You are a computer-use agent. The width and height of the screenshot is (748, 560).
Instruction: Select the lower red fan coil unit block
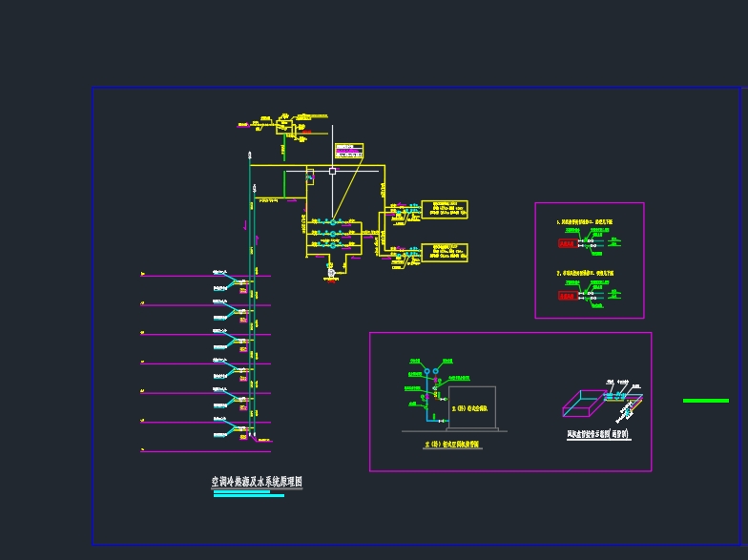tap(568, 296)
